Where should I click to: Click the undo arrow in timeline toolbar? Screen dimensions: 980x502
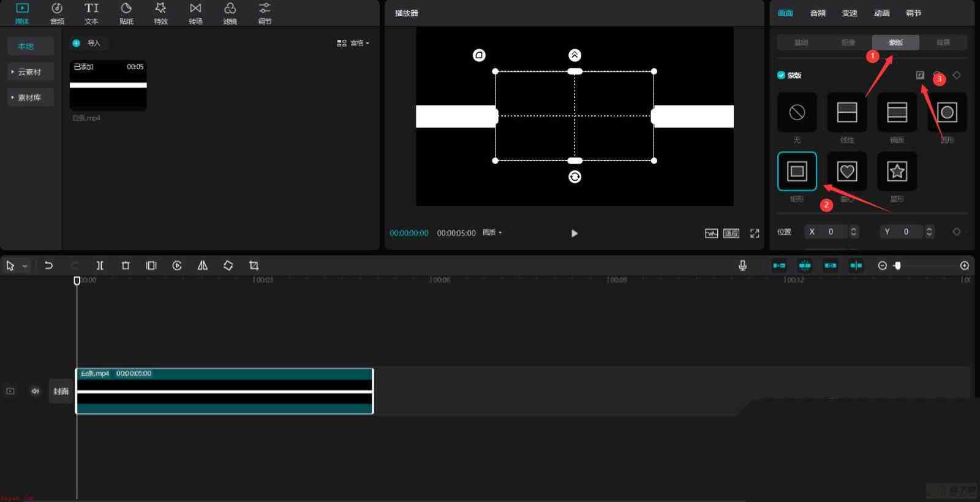coord(48,265)
